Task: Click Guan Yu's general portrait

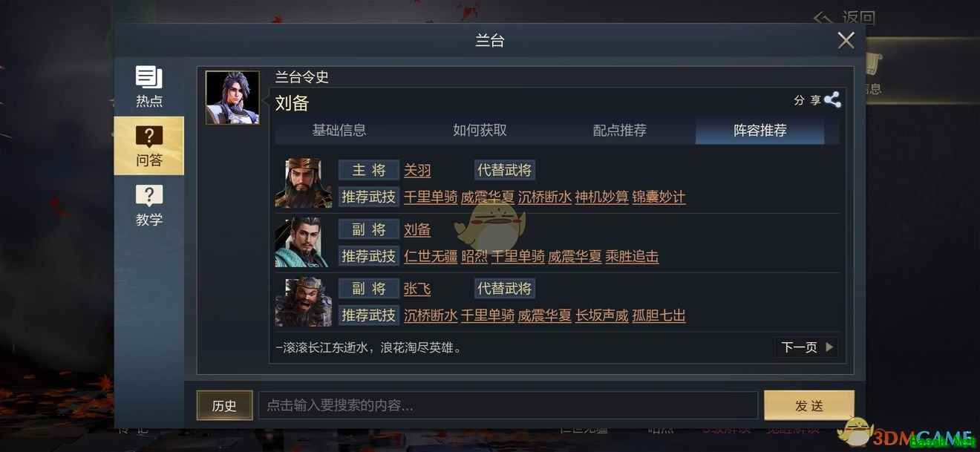Action: [x=303, y=183]
